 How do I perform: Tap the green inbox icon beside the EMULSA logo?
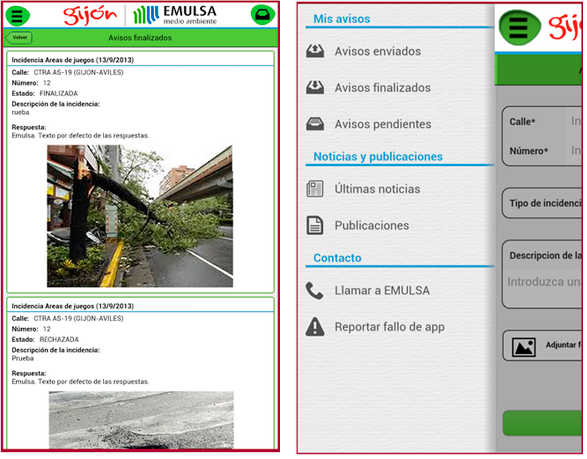tap(263, 15)
